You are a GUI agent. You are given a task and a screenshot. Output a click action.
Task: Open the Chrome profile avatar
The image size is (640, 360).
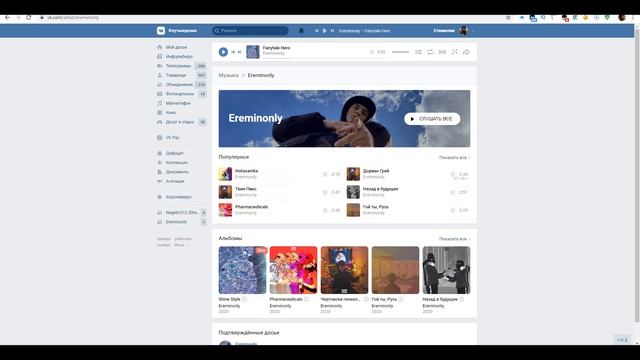click(x=622, y=18)
